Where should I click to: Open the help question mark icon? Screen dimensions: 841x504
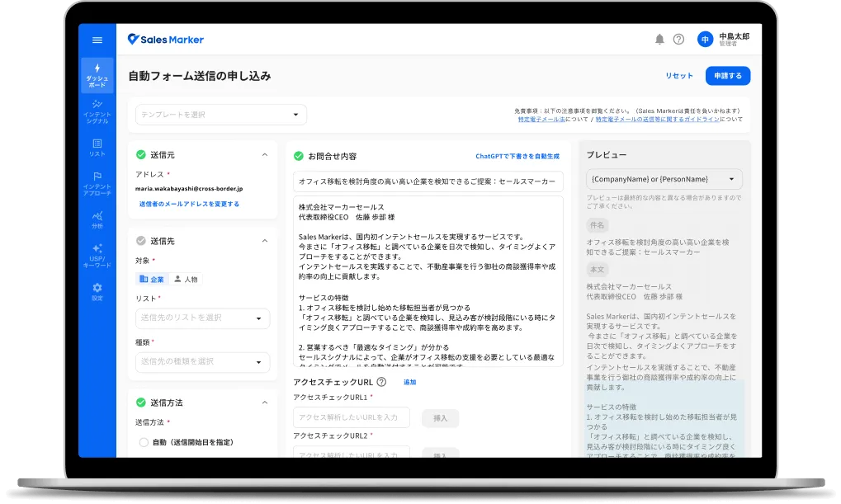[x=678, y=39]
